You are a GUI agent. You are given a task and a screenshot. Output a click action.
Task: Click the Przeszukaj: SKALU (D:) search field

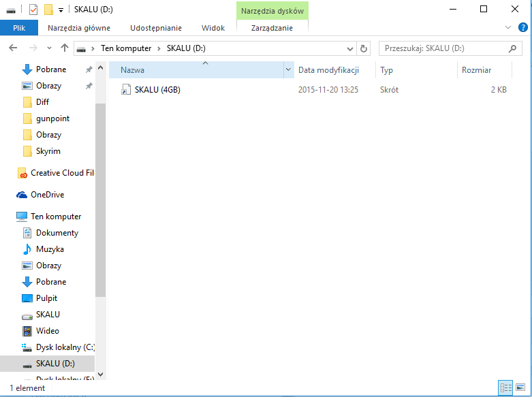click(x=443, y=48)
